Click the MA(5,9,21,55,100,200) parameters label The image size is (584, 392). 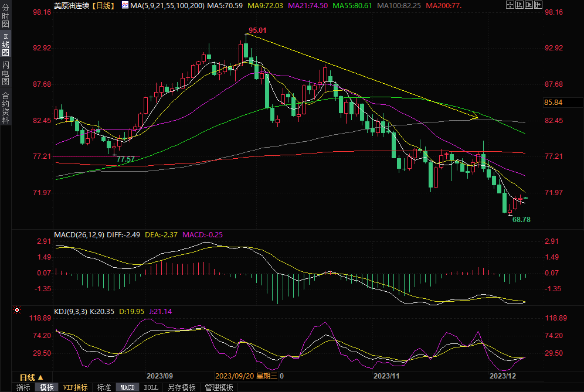167,5
